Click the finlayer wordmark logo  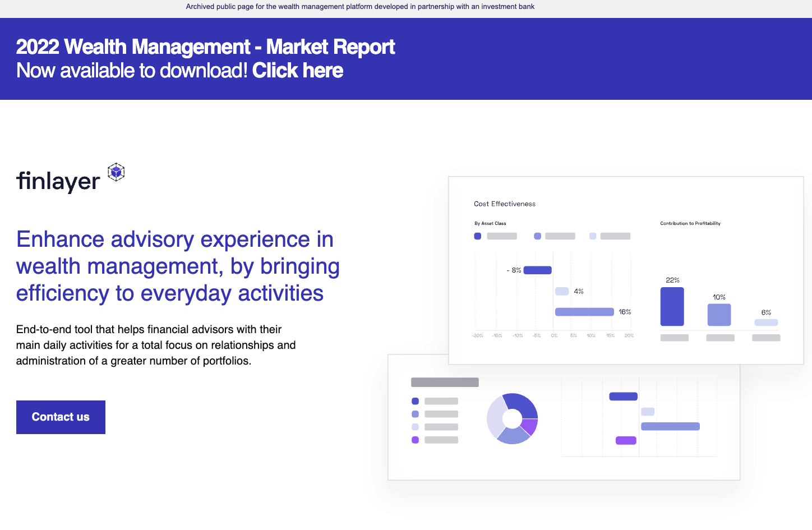[58, 182]
